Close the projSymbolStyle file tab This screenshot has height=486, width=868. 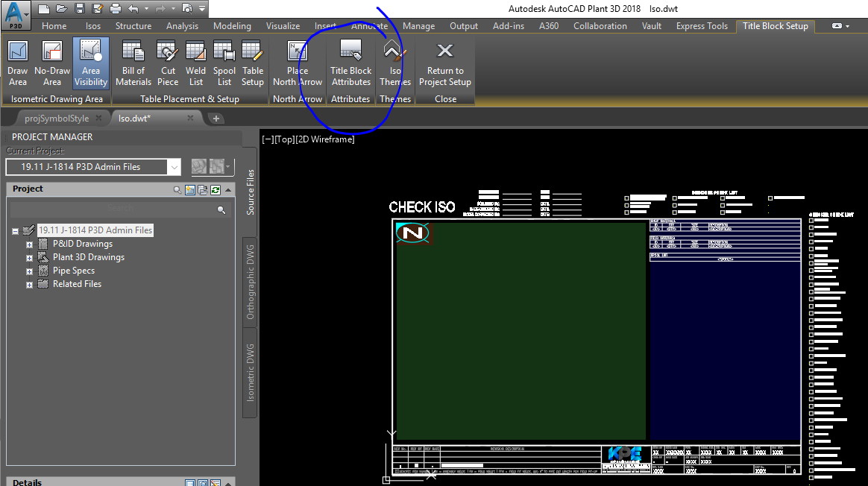99,118
